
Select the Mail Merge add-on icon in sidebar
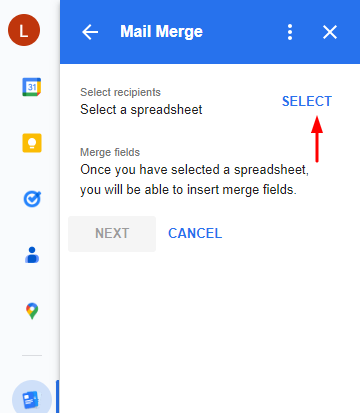click(32, 398)
